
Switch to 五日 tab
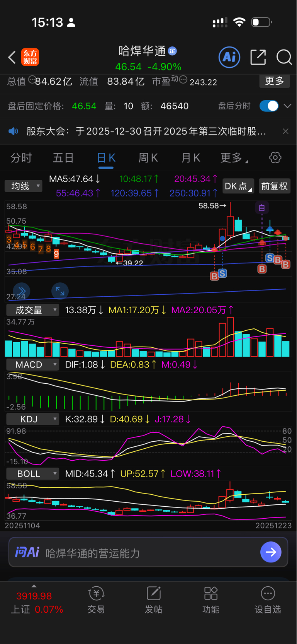63,158
